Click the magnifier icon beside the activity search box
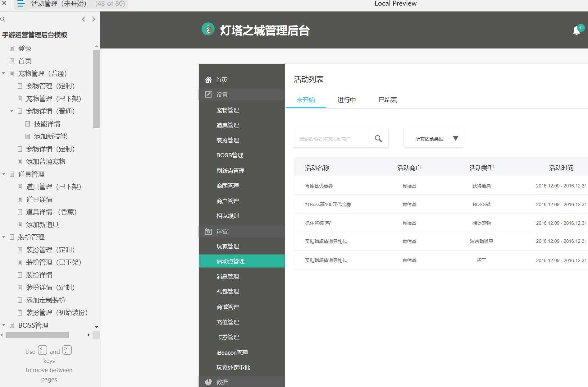 point(378,138)
